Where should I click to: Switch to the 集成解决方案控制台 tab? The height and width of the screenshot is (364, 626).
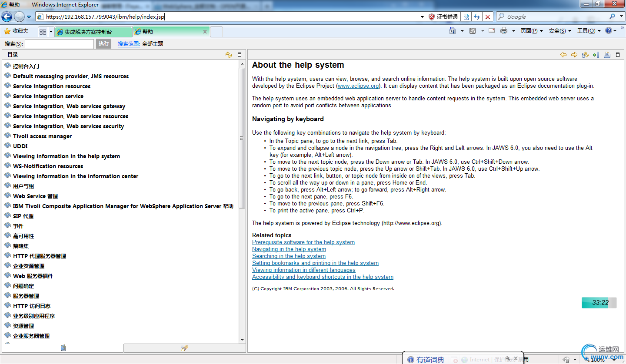(93, 32)
